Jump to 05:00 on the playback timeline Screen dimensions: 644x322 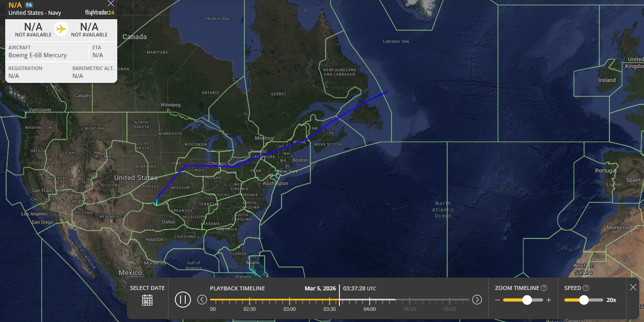point(449,309)
